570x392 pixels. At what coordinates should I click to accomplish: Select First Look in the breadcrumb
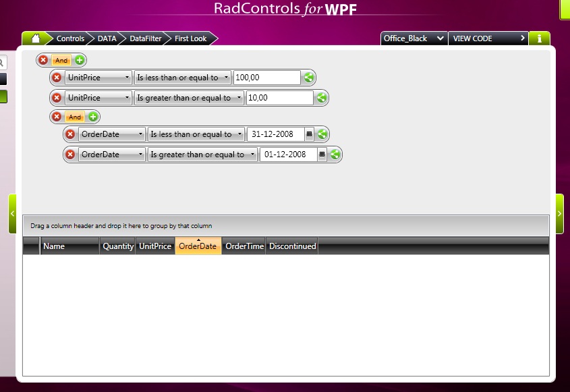(190, 38)
